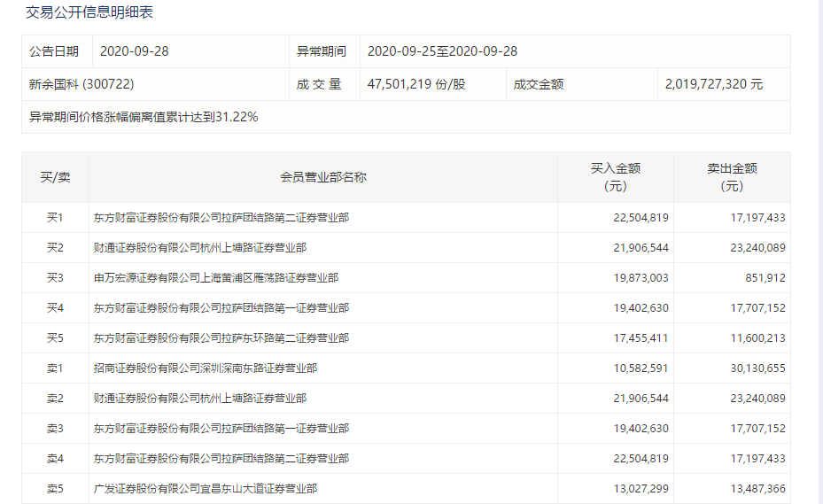
Task: Select 买2 sell amount 23,240,089
Action: click(x=758, y=248)
